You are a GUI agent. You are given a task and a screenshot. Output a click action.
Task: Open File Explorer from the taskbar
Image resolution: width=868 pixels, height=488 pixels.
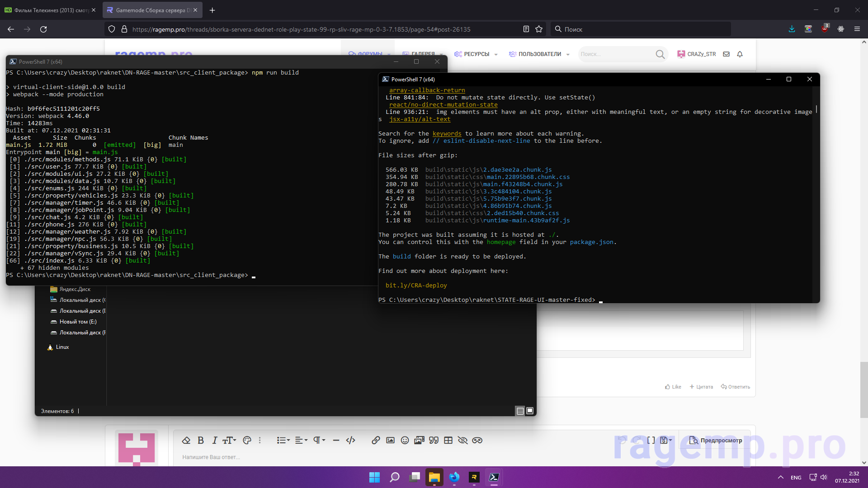coord(434,477)
